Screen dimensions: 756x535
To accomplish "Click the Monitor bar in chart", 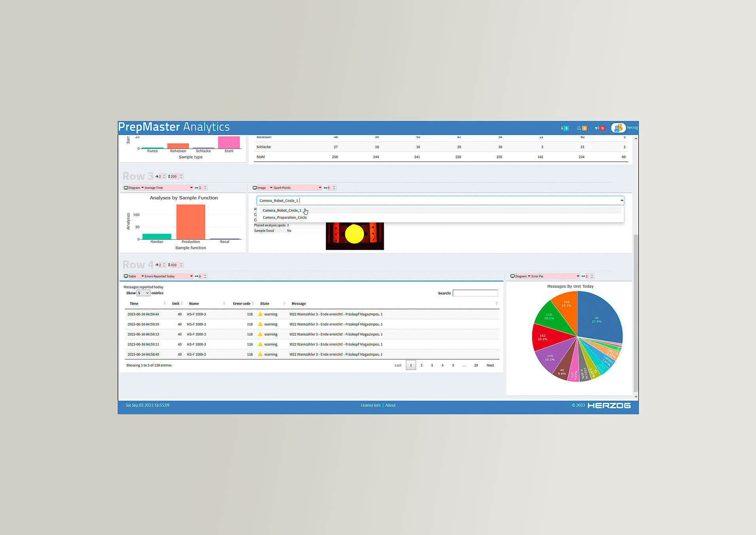I will click(x=157, y=236).
